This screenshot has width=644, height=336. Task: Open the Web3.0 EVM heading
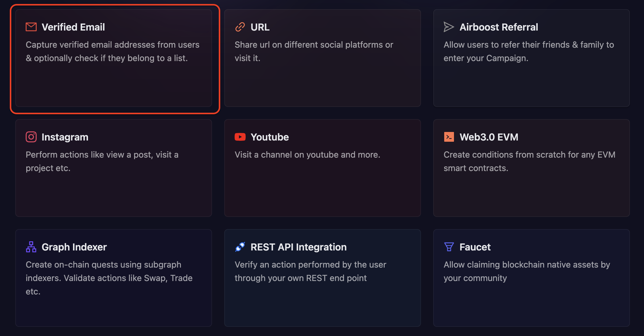pos(488,137)
